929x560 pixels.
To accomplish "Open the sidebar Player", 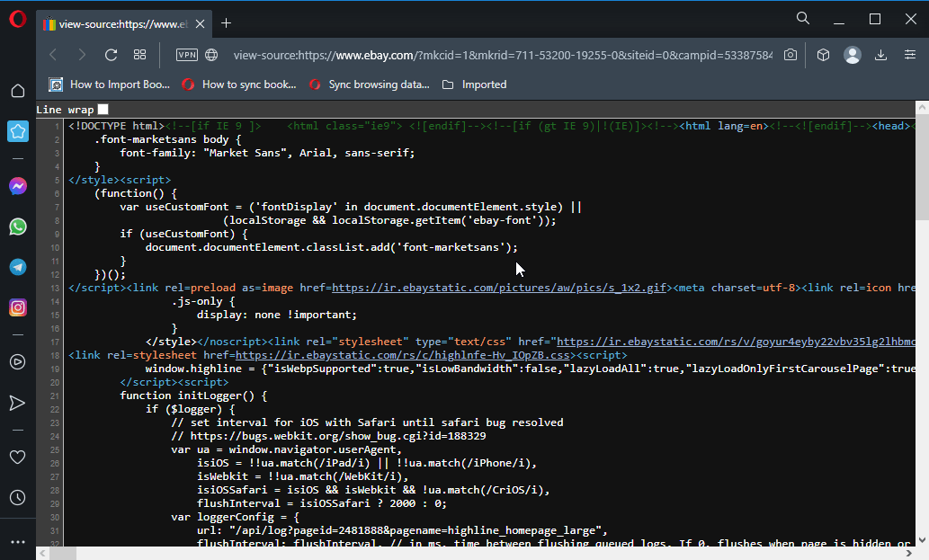I will click(x=17, y=362).
